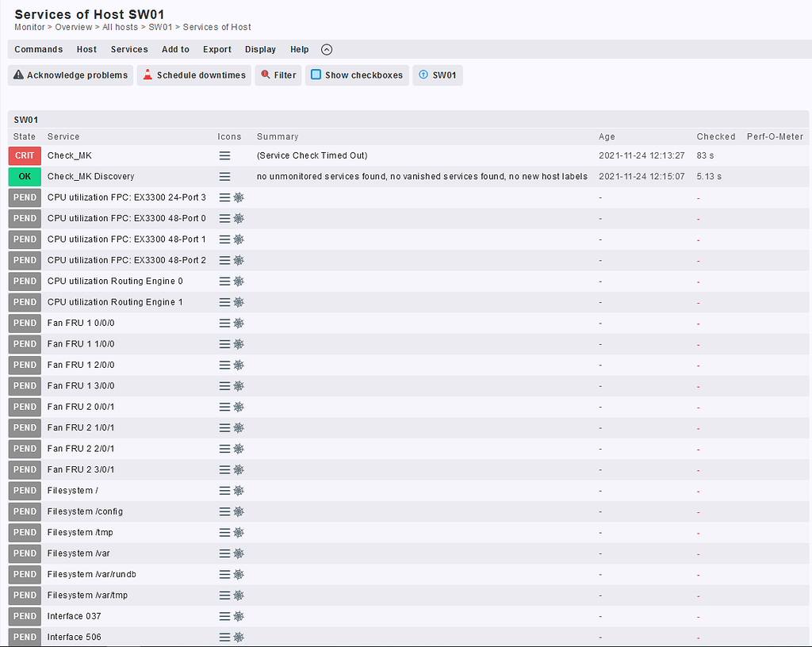
Task: Open action menu icon for Check_MK service
Action: pos(224,156)
